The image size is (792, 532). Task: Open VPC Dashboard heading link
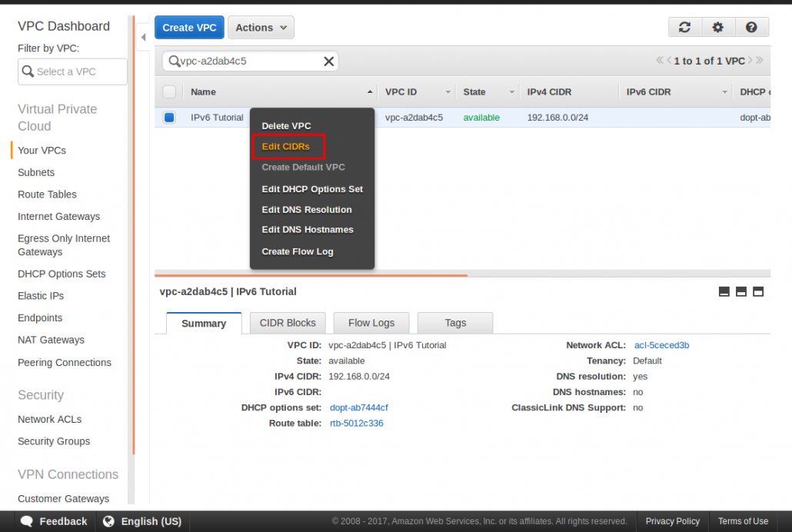click(x=64, y=26)
